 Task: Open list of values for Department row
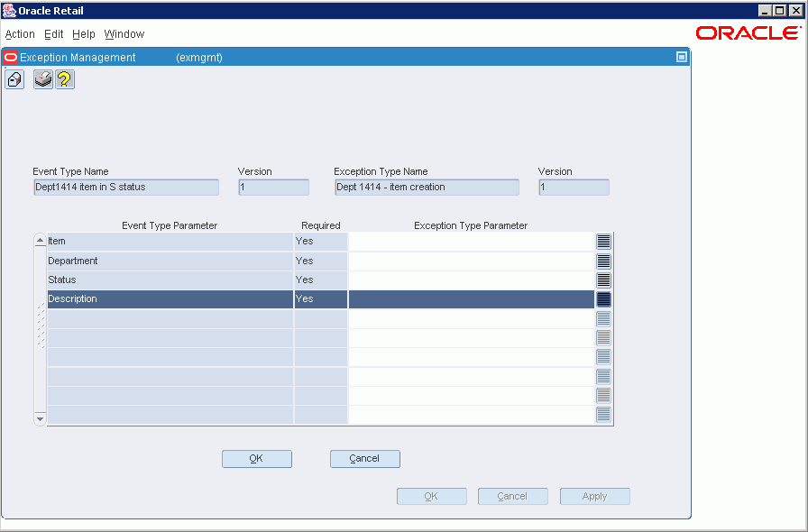[603, 261]
